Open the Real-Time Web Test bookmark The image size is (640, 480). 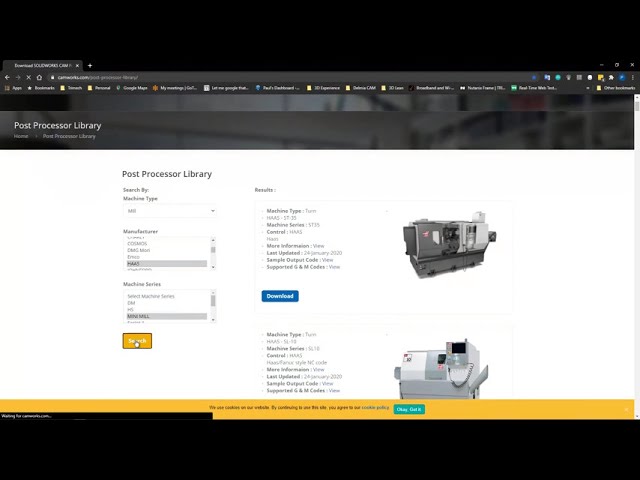pos(534,88)
